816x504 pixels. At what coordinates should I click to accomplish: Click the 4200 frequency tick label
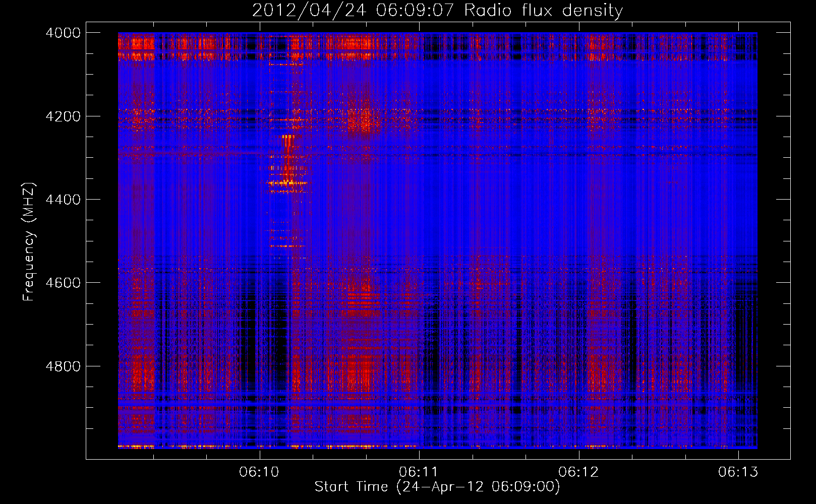pos(63,116)
